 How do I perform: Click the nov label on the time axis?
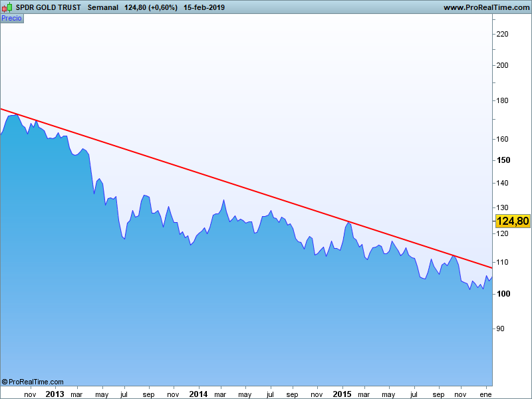click(29, 394)
